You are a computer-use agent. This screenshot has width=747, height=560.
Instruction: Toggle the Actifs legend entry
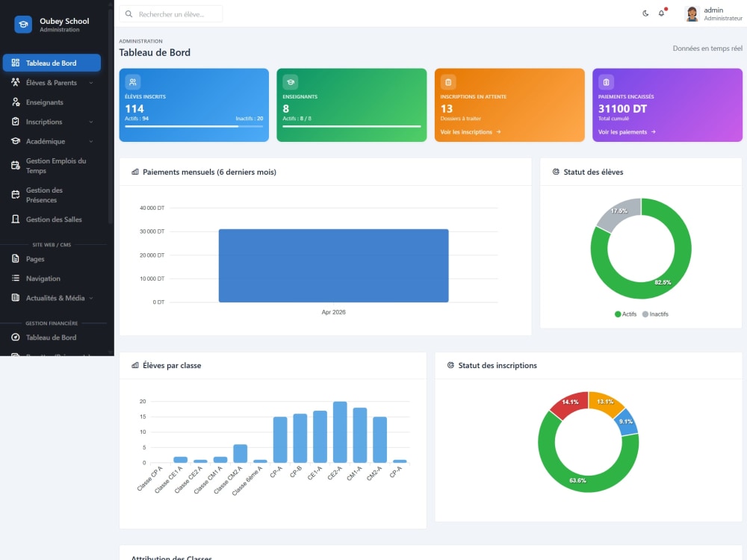tap(625, 314)
